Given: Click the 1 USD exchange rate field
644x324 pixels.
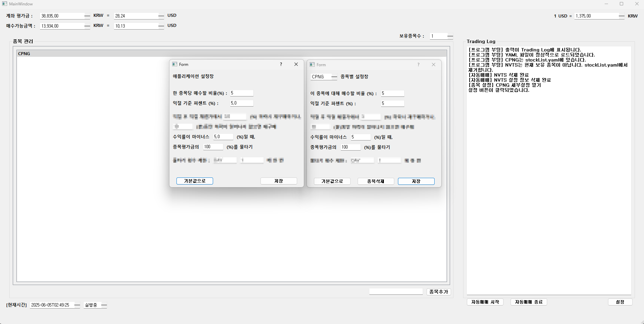Looking at the screenshot, I should coord(596,16).
